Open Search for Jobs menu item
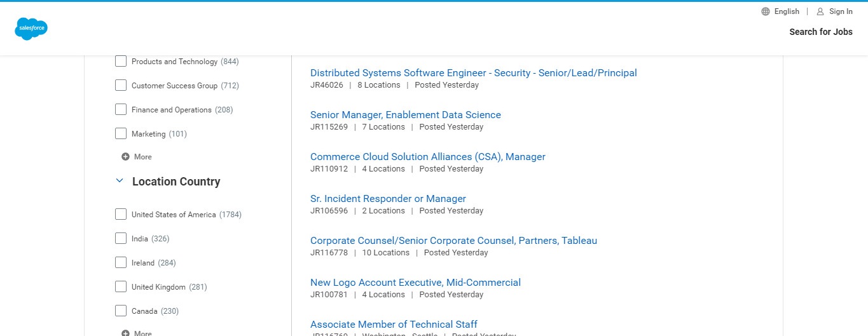This screenshot has width=868, height=336. [820, 32]
